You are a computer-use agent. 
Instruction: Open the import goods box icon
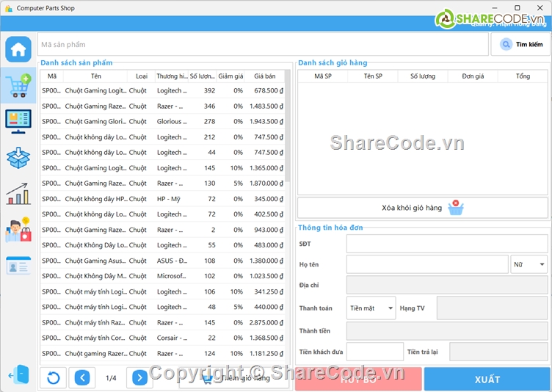tap(18, 157)
